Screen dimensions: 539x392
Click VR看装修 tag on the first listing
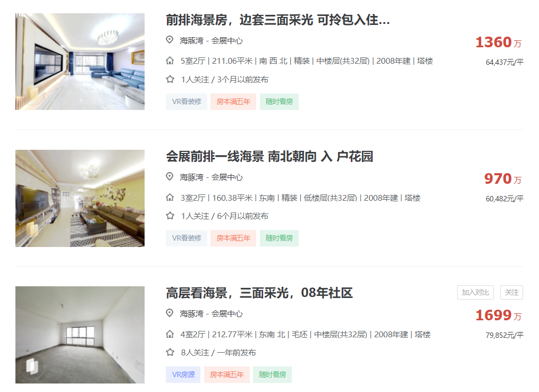point(187,101)
